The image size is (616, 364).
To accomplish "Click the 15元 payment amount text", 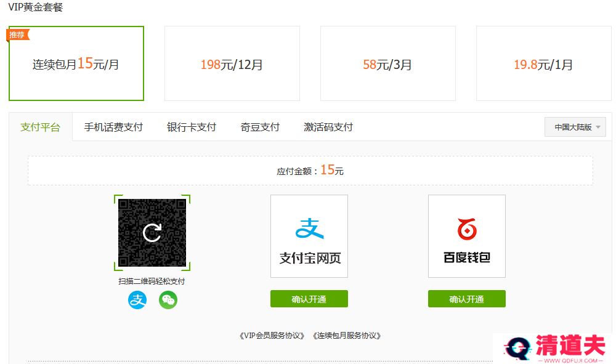I will click(x=332, y=171).
